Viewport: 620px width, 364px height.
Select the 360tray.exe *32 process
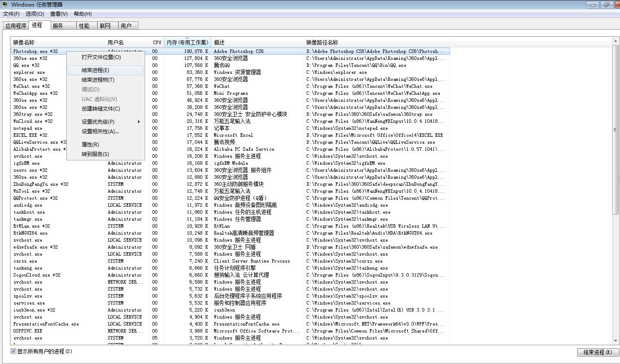point(230,114)
